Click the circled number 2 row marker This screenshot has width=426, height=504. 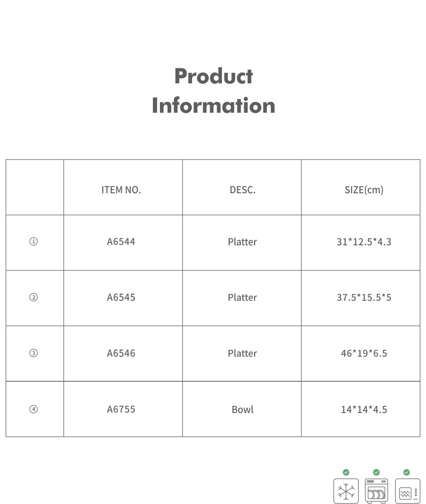(34, 297)
